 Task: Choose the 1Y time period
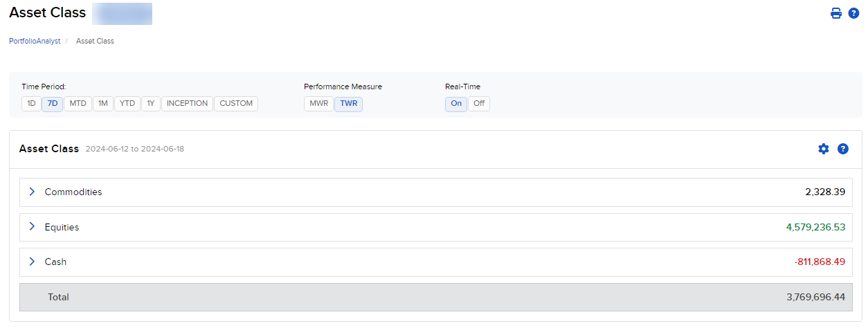pyautogui.click(x=150, y=104)
